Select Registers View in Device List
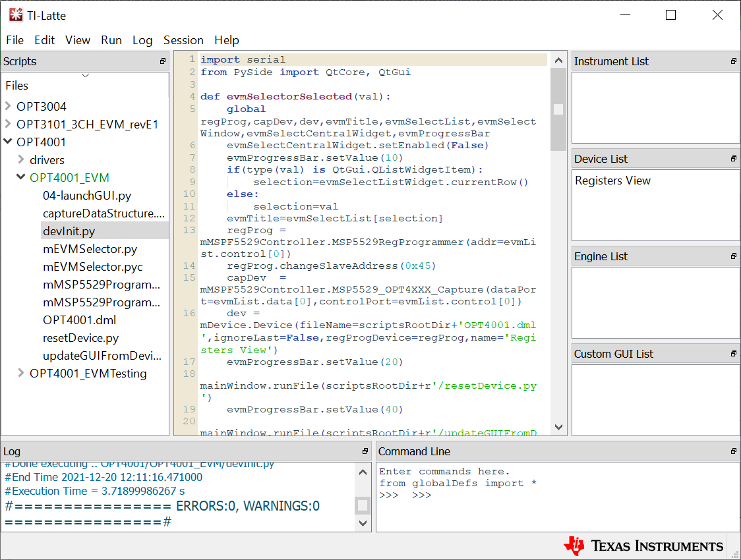Image resolution: width=741 pixels, height=560 pixels. tap(612, 181)
